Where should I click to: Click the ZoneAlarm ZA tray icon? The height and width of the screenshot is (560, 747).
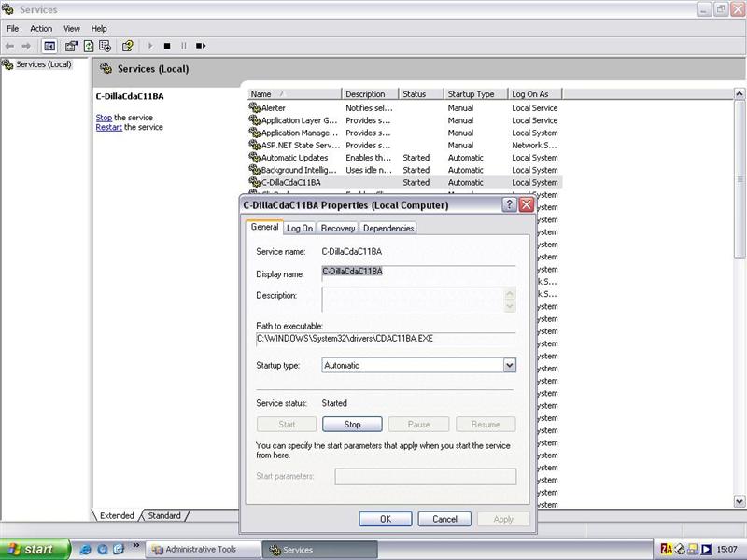click(x=667, y=549)
